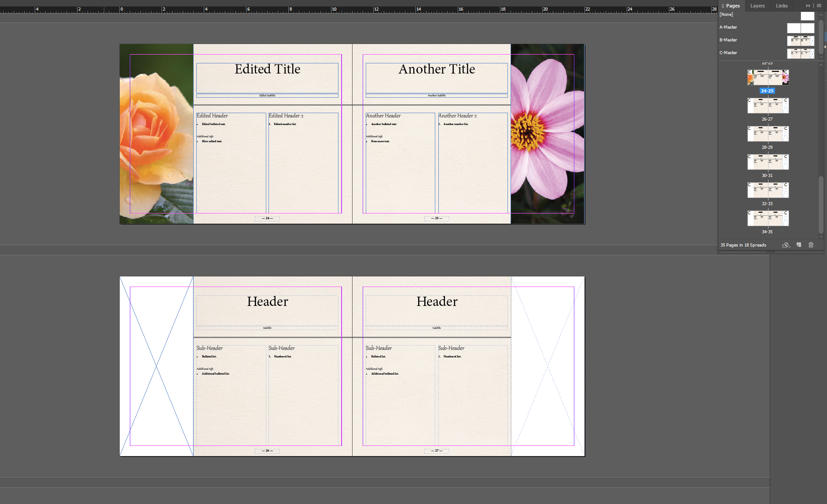Open the Edit page size icon menu

point(786,245)
